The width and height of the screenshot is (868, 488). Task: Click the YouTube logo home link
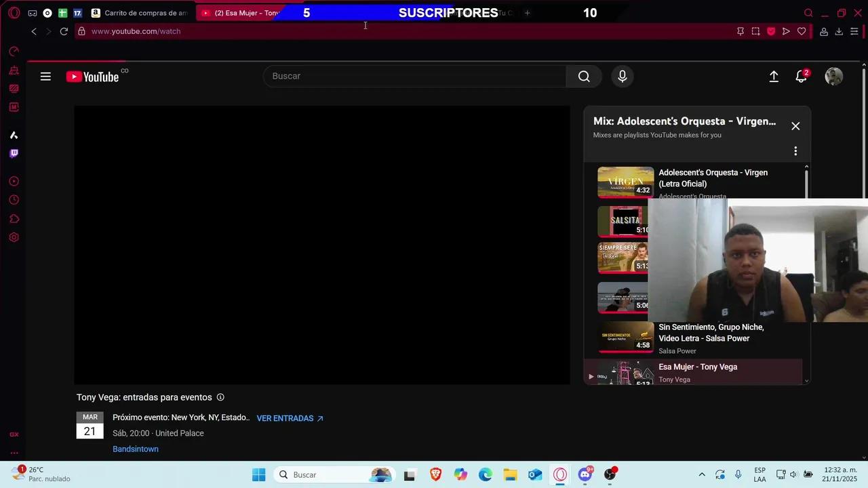click(93, 77)
